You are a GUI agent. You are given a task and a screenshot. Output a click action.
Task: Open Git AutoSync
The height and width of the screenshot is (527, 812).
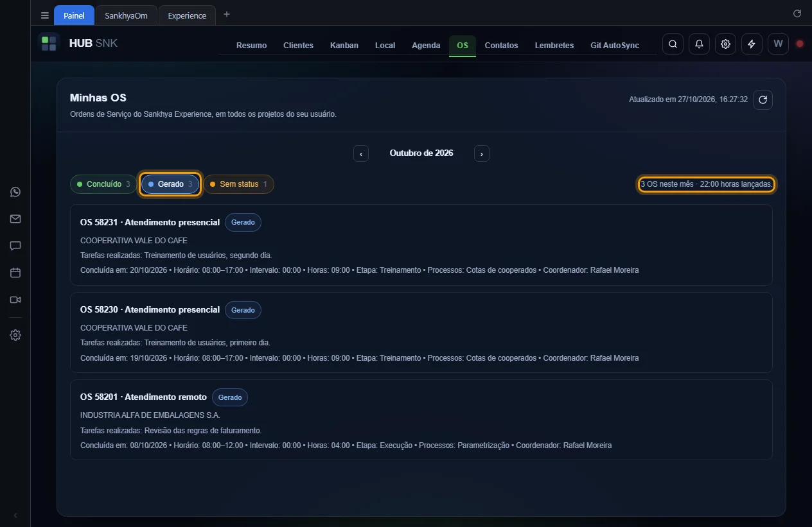click(x=615, y=46)
